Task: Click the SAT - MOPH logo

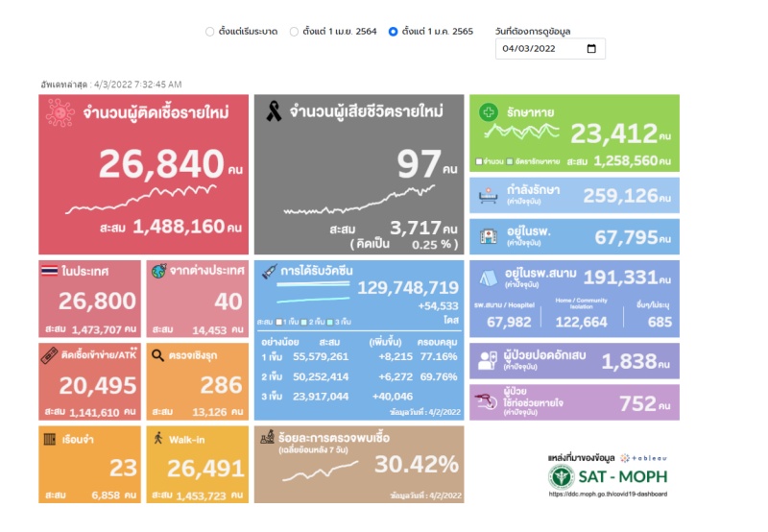Action: click(x=609, y=475)
